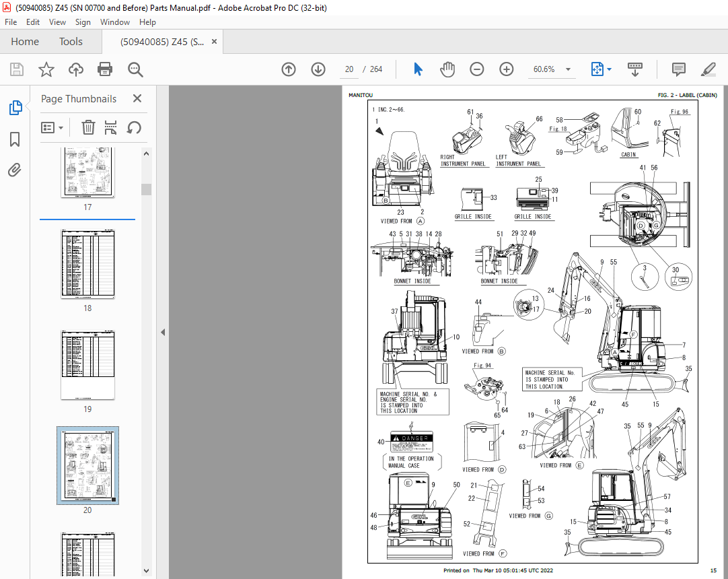The width and height of the screenshot is (728, 579).
Task: Open the Sign menu
Action: pyautogui.click(x=83, y=22)
